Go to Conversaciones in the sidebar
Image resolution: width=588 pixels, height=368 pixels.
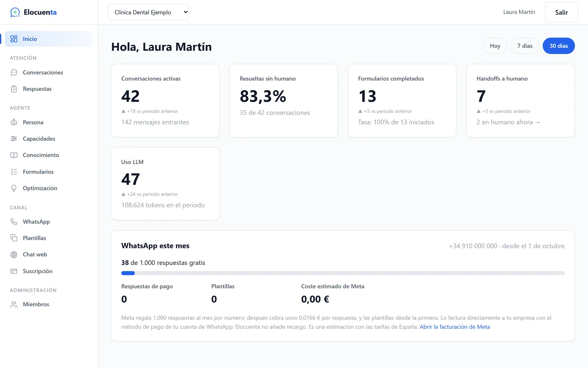click(49, 72)
